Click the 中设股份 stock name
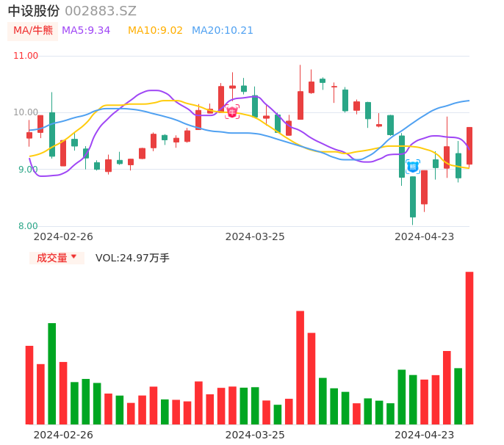 [34, 11]
